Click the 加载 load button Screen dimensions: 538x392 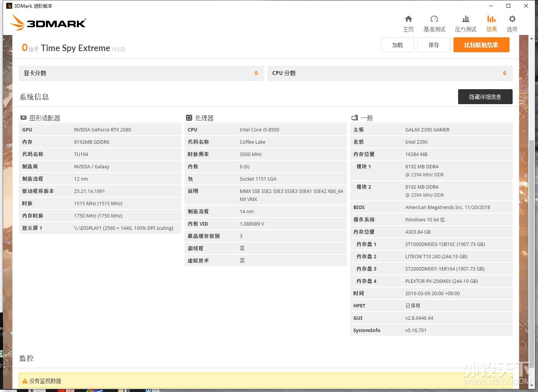[x=398, y=45]
